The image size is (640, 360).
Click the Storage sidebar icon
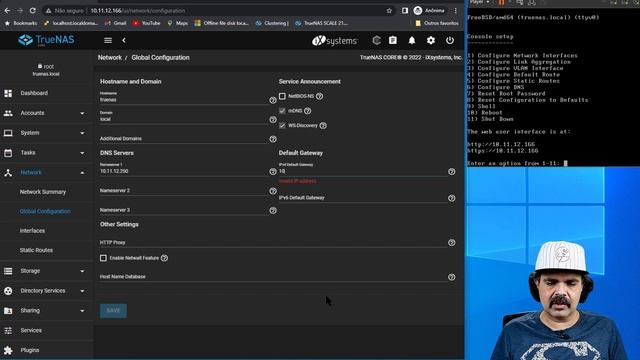[8, 271]
